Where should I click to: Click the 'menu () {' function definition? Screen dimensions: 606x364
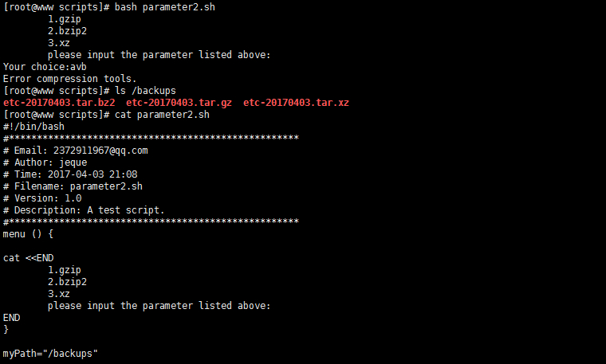28,234
